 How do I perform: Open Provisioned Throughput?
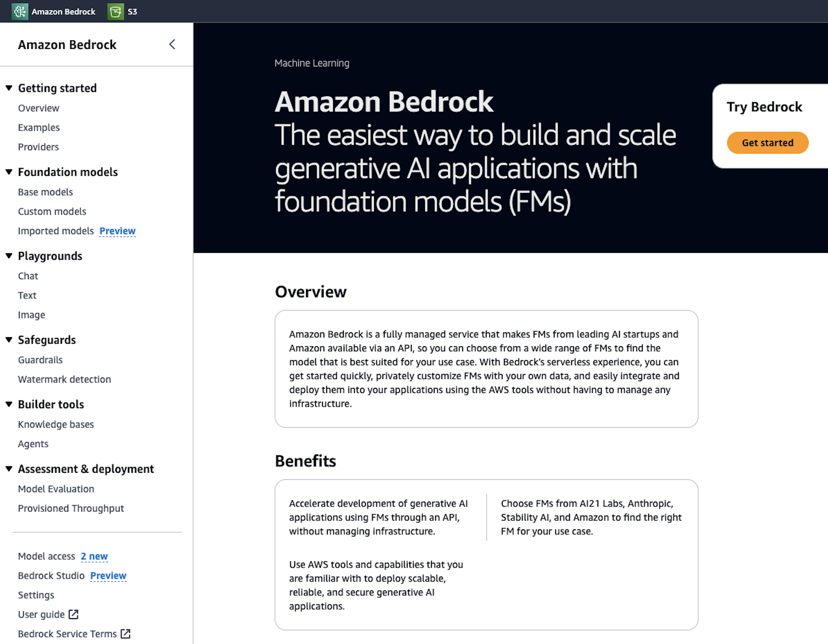click(71, 508)
